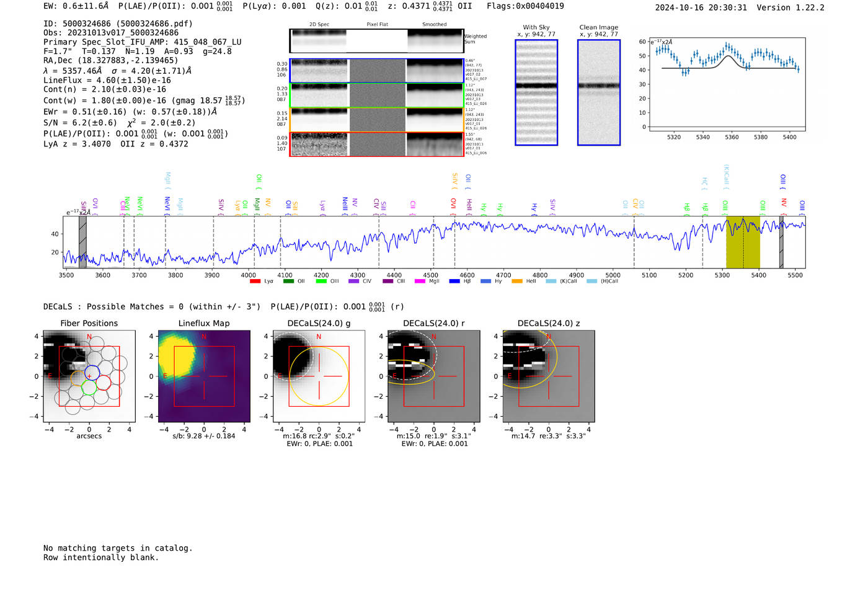Click the Pixel Flat column heading

[x=377, y=25]
